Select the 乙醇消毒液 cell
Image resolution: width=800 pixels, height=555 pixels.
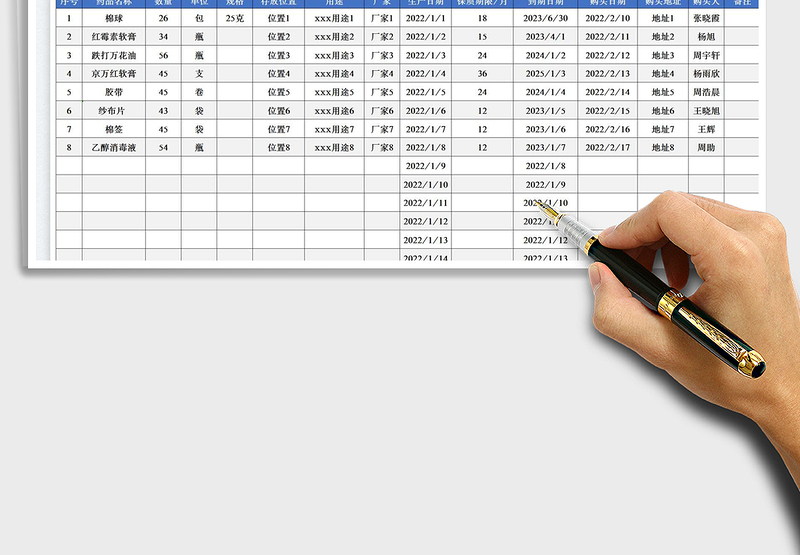pos(114,148)
